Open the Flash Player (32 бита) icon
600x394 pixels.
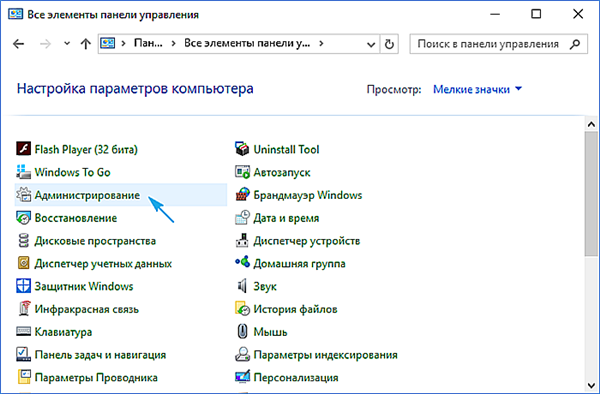(23, 148)
